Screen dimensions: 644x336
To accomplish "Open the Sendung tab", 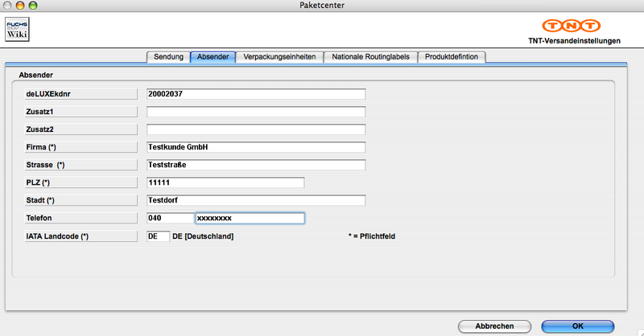I will pyautogui.click(x=168, y=56).
